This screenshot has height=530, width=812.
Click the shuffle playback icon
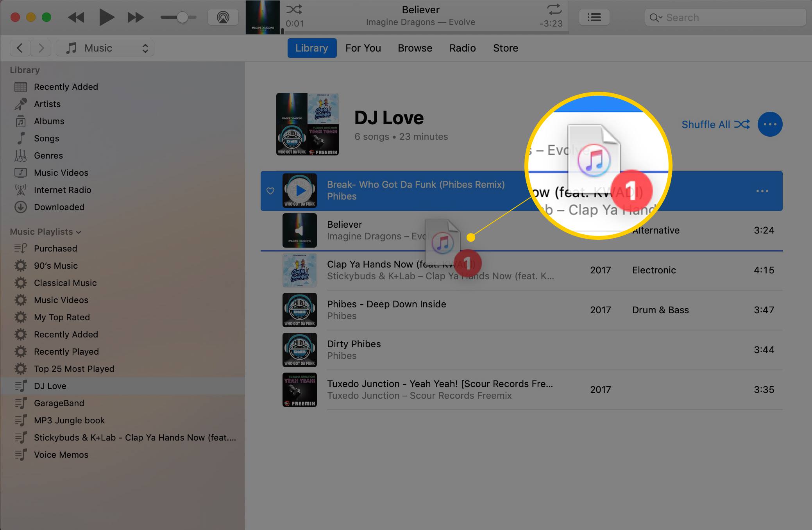(294, 8)
